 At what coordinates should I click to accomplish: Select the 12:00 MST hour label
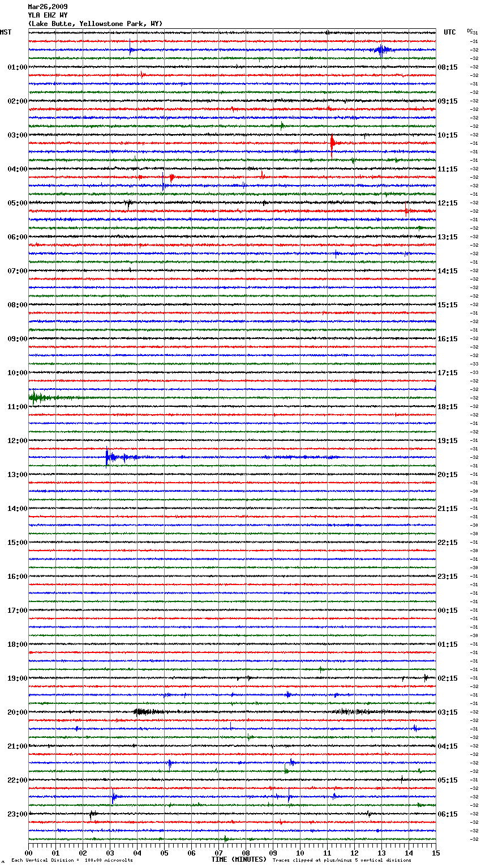pyautogui.click(x=18, y=441)
